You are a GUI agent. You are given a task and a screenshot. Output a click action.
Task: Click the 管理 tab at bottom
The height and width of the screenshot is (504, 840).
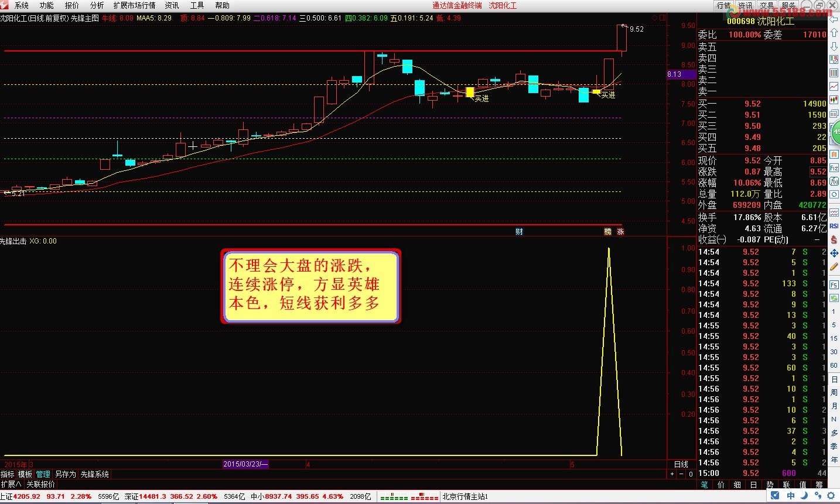pyautogui.click(x=43, y=474)
